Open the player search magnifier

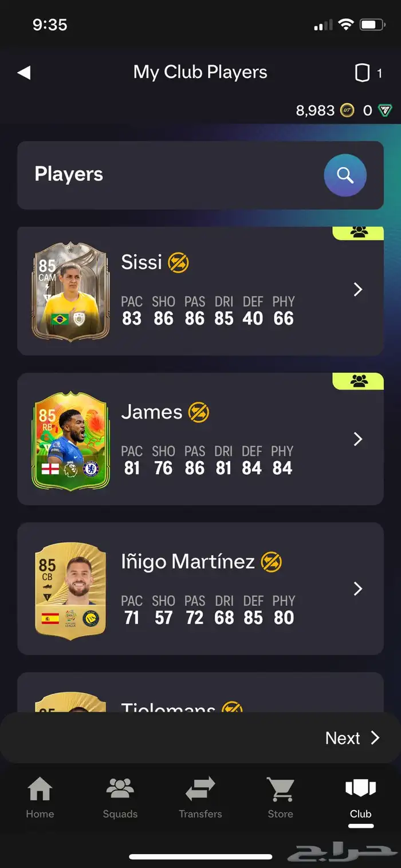[x=345, y=175]
